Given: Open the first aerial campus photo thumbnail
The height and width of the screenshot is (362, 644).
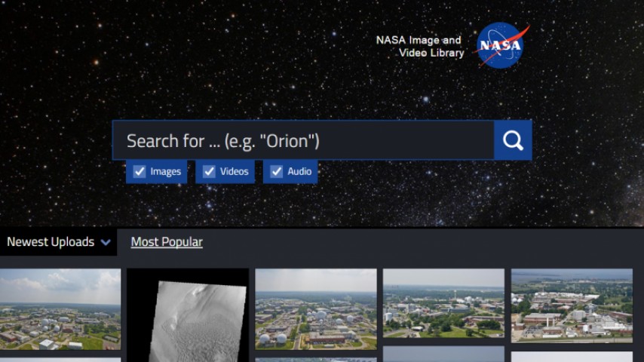Looking at the screenshot, I should (x=60, y=309).
